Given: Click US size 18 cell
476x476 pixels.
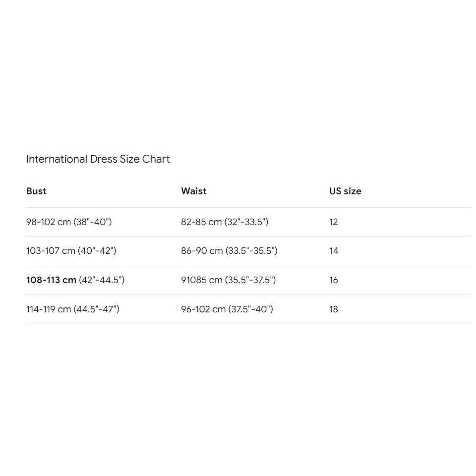Looking at the screenshot, I should click(334, 309).
